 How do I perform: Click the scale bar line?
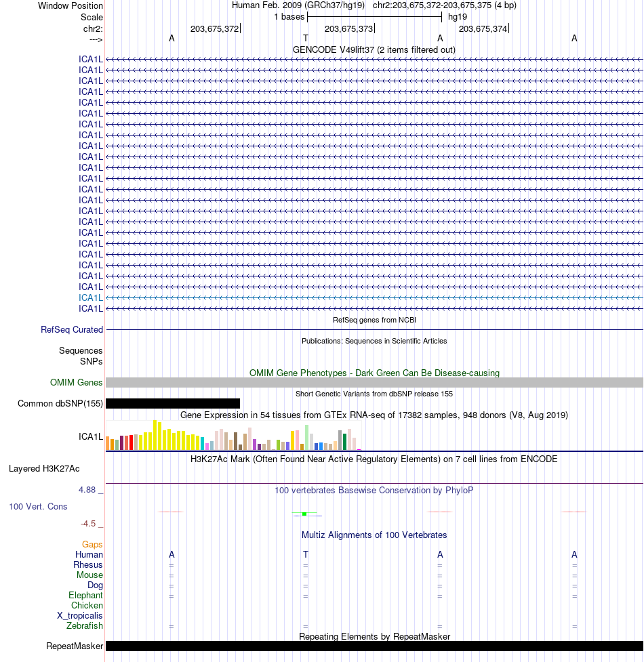pos(375,17)
